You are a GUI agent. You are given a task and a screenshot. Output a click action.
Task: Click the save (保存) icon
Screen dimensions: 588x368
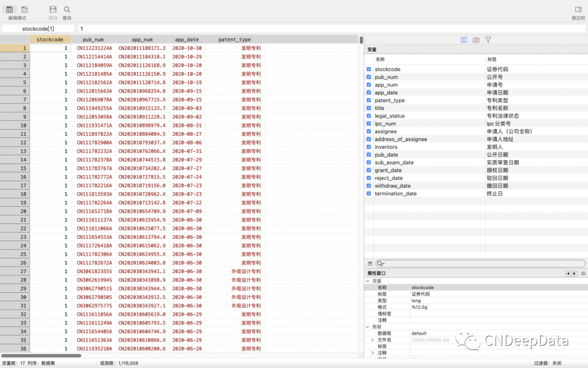click(x=53, y=9)
